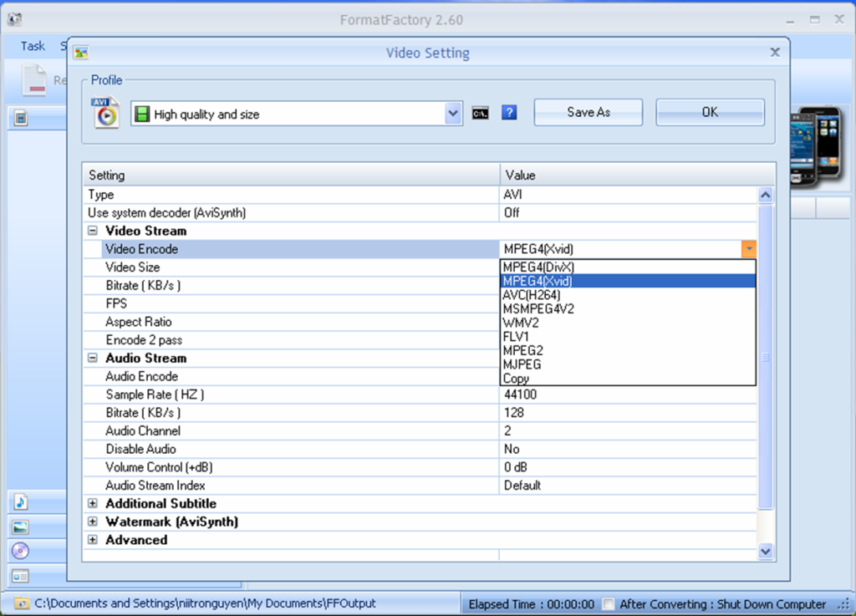Image resolution: width=856 pixels, height=616 pixels.
Task: Collapse the Video Stream section
Action: point(93,231)
